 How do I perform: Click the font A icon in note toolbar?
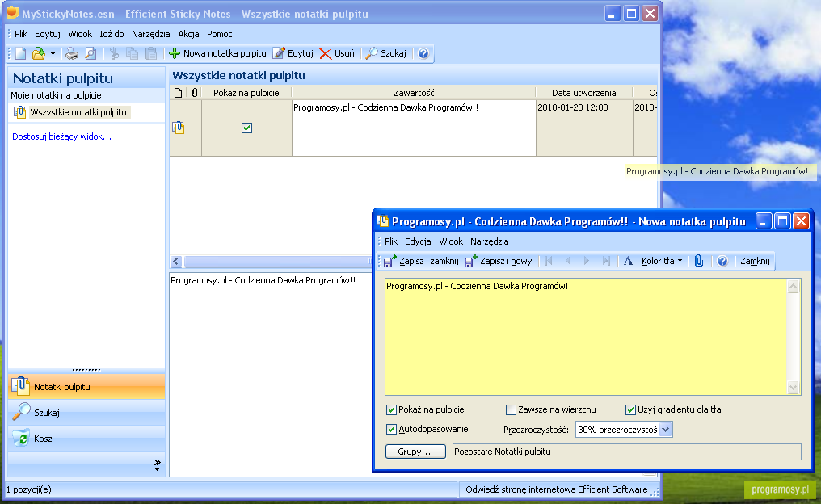(629, 261)
